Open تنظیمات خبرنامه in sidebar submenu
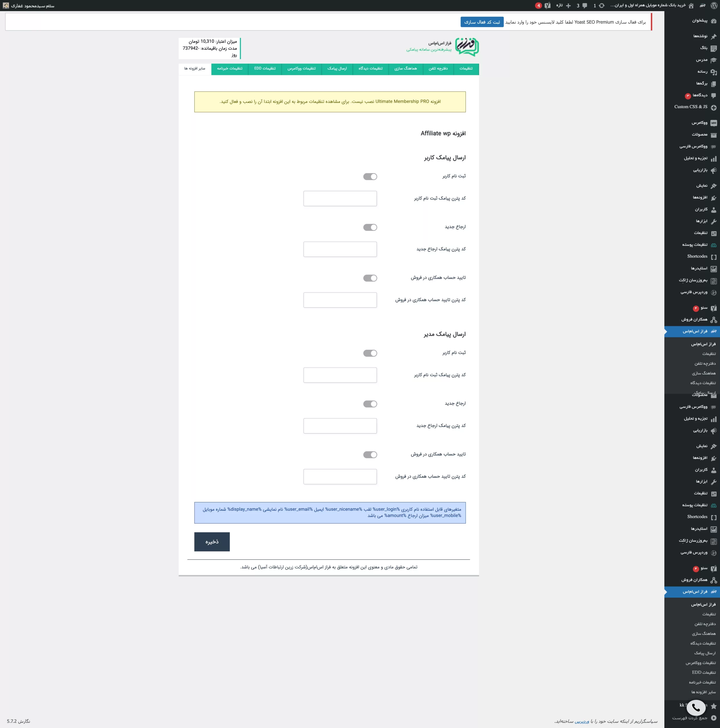This screenshot has width=720, height=728. [702, 682]
